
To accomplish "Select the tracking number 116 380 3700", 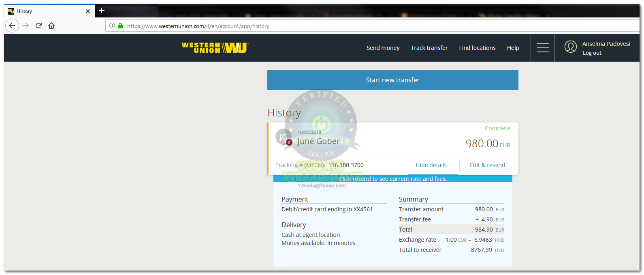I will tap(346, 165).
